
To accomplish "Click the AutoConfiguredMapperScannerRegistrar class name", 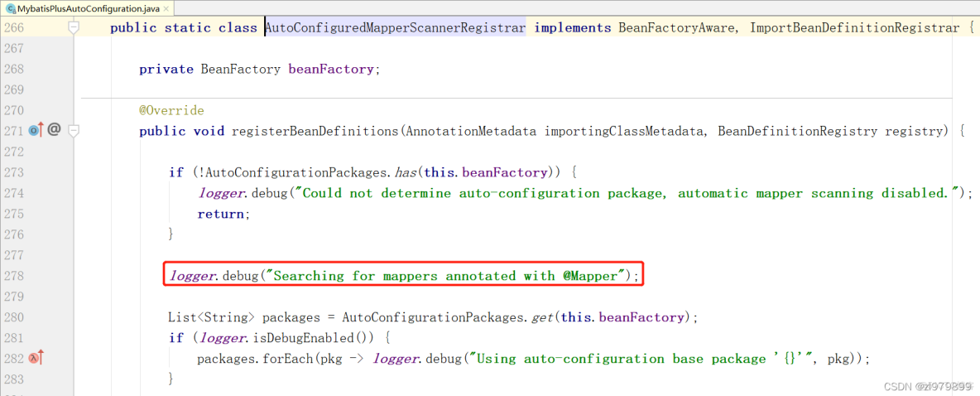I will 396,28.
